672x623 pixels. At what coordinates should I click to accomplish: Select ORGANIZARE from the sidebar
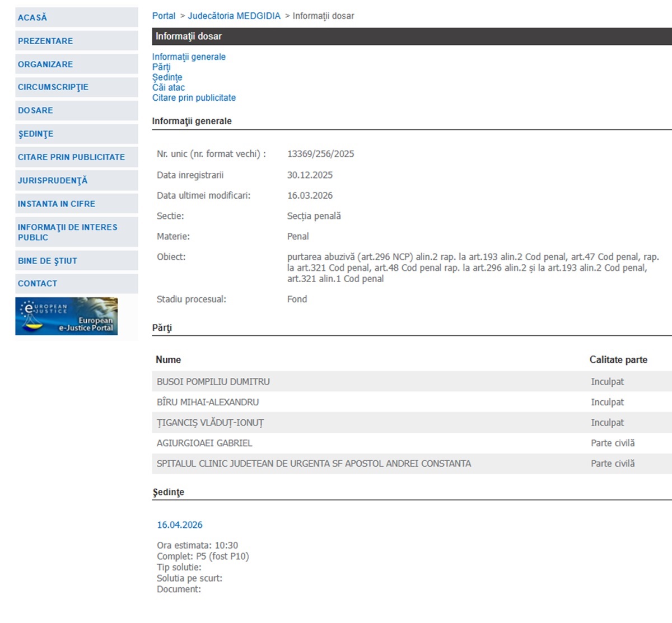click(x=45, y=64)
